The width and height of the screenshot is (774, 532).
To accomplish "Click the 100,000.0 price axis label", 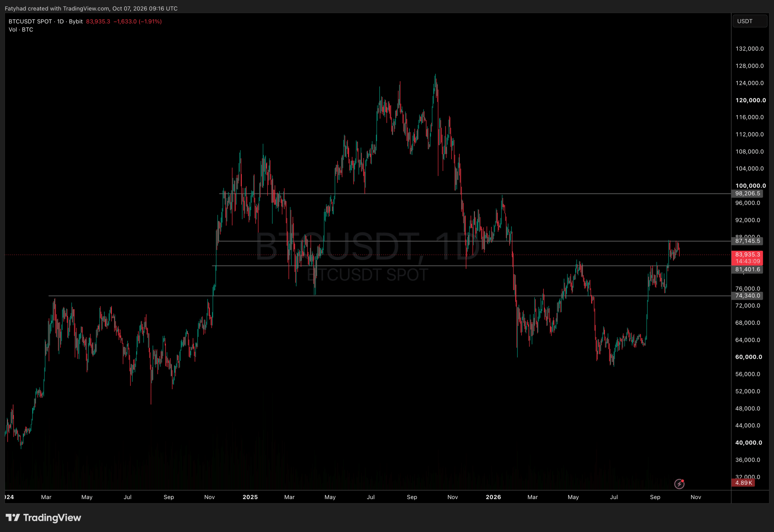I will [x=750, y=186].
